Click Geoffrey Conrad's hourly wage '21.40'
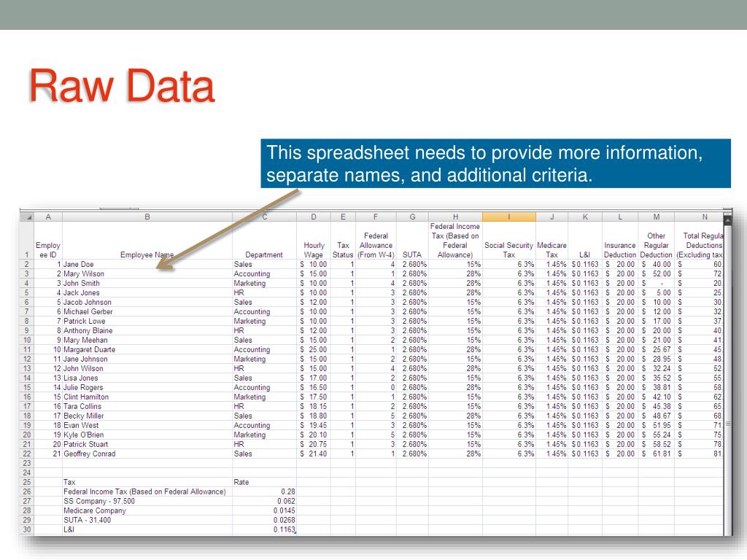747x560 pixels. pyautogui.click(x=314, y=454)
